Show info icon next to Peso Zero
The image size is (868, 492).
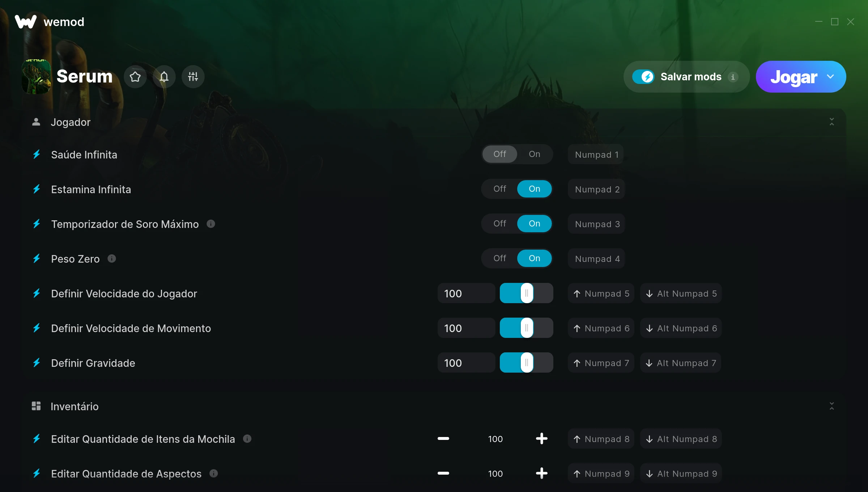(x=112, y=259)
